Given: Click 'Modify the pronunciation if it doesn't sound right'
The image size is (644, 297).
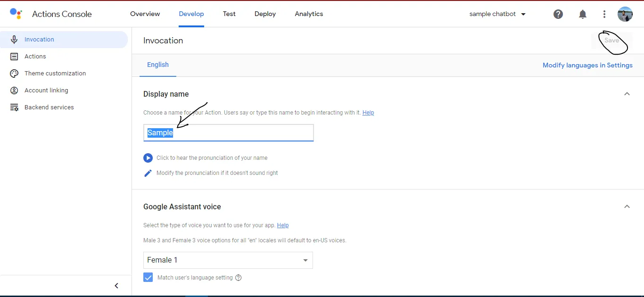Looking at the screenshot, I should pos(217,173).
